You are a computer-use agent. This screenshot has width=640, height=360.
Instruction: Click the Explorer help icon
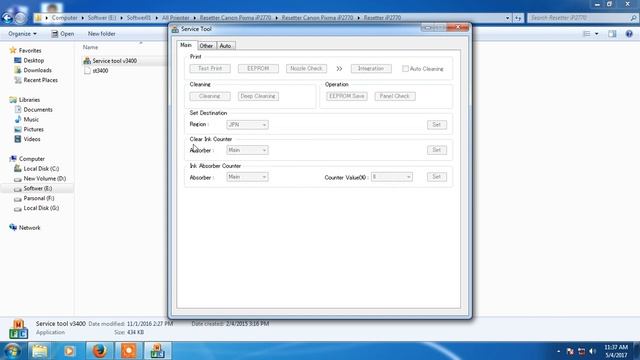pyautogui.click(x=629, y=34)
